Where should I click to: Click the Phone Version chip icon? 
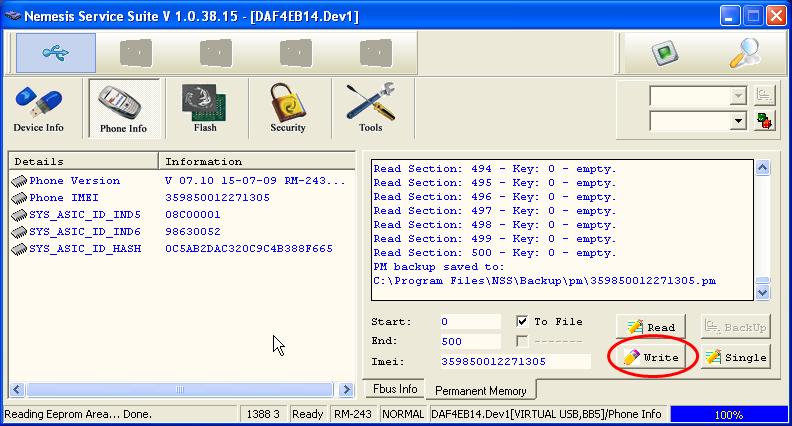point(19,181)
